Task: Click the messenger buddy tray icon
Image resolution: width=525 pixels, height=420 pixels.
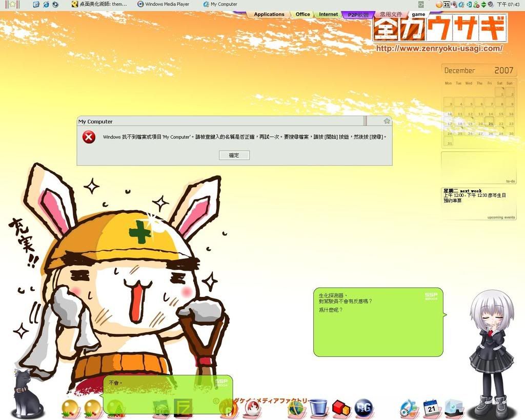Action: pyautogui.click(x=476, y=4)
